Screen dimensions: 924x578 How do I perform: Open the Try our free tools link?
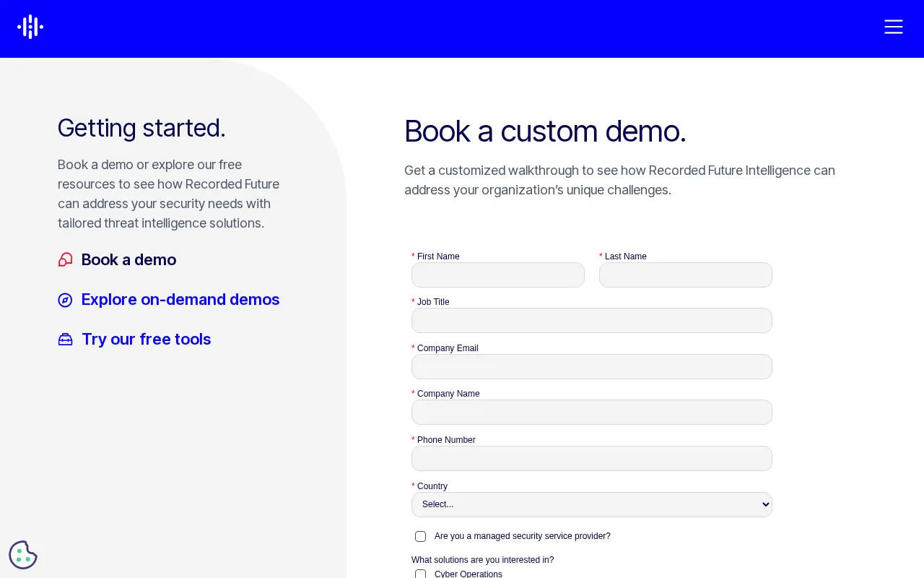tap(147, 339)
